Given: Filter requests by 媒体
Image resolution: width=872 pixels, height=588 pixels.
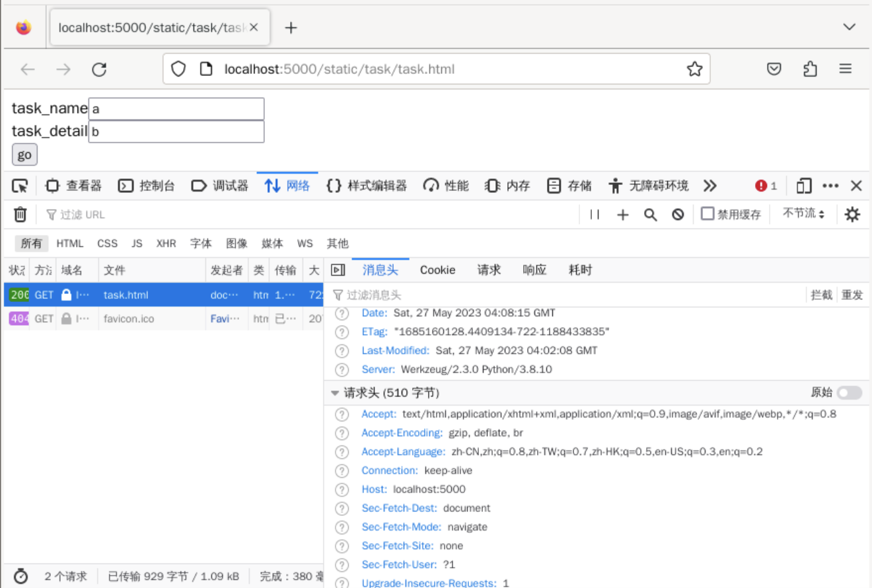Looking at the screenshot, I should 272,243.
